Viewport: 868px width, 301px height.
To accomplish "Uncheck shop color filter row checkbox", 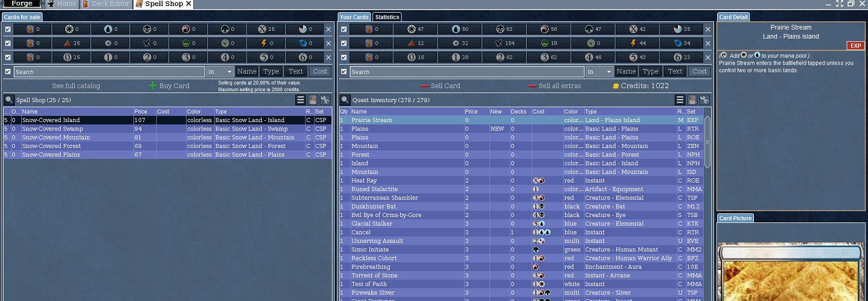I will click(8, 29).
